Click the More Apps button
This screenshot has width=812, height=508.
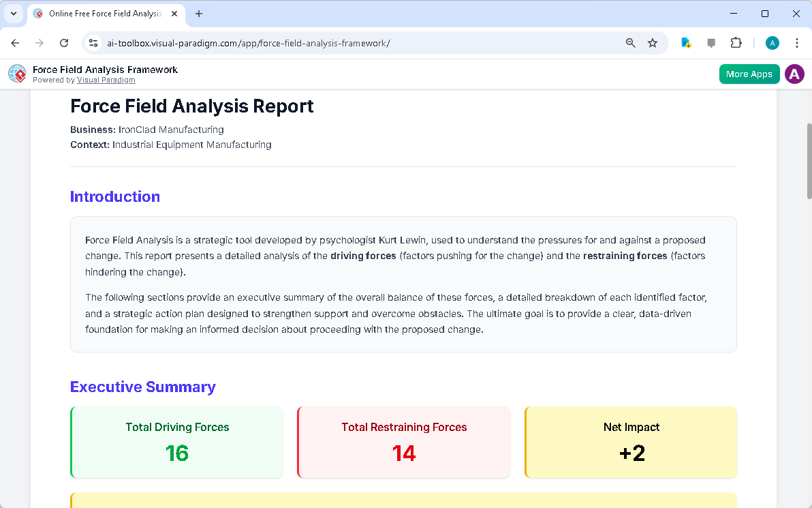point(749,74)
